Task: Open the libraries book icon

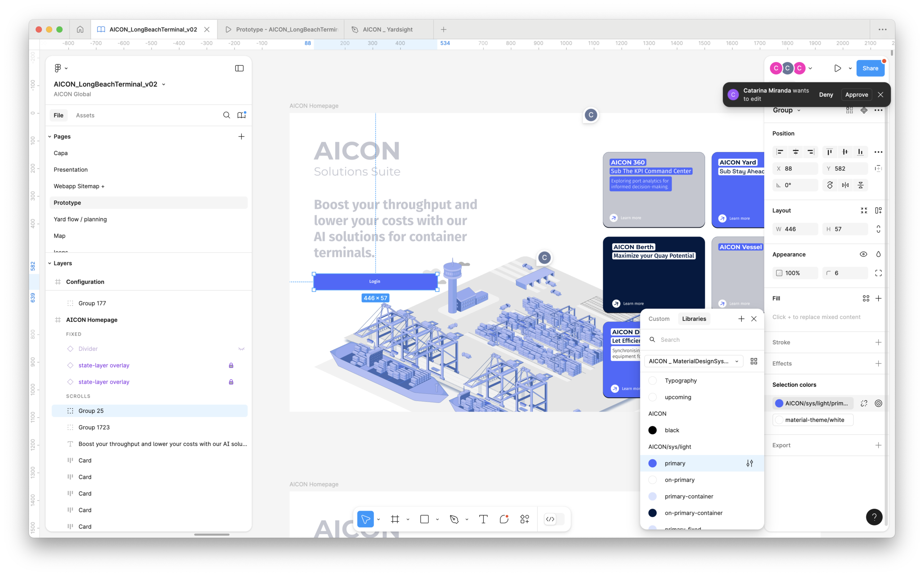Action: [241, 115]
